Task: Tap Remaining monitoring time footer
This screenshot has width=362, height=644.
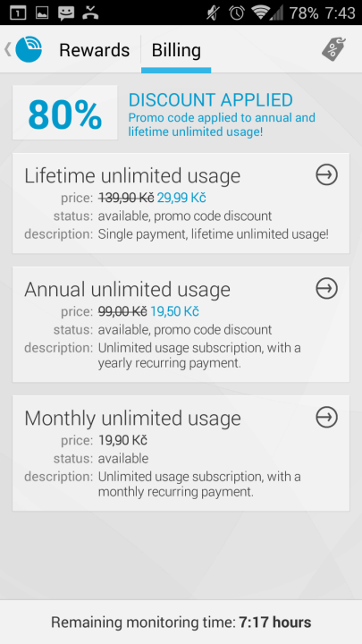Action: pos(181,622)
